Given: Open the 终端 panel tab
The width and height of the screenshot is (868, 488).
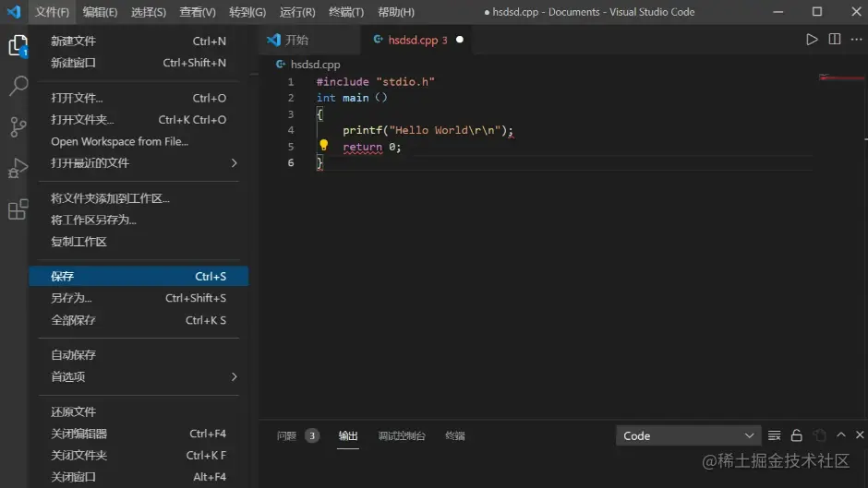Looking at the screenshot, I should [455, 435].
